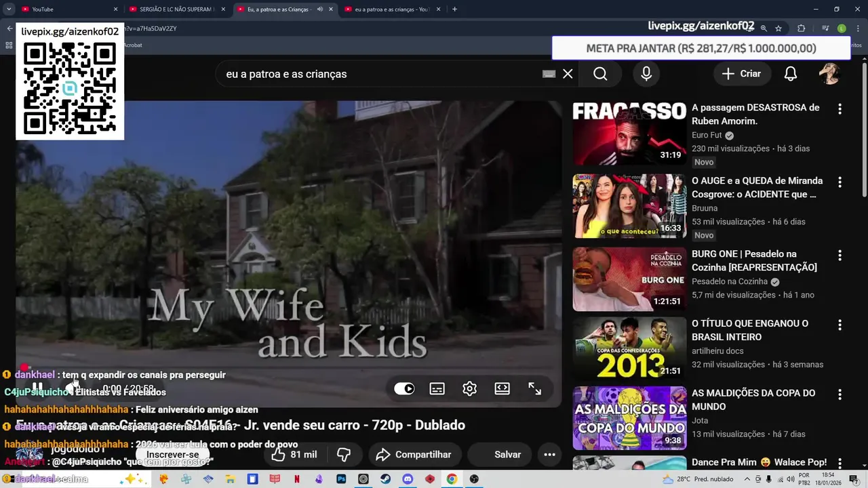The height and width of the screenshot is (488, 868).
Task: Open the on-screen keyboard icon in search
Action: click(x=549, y=74)
